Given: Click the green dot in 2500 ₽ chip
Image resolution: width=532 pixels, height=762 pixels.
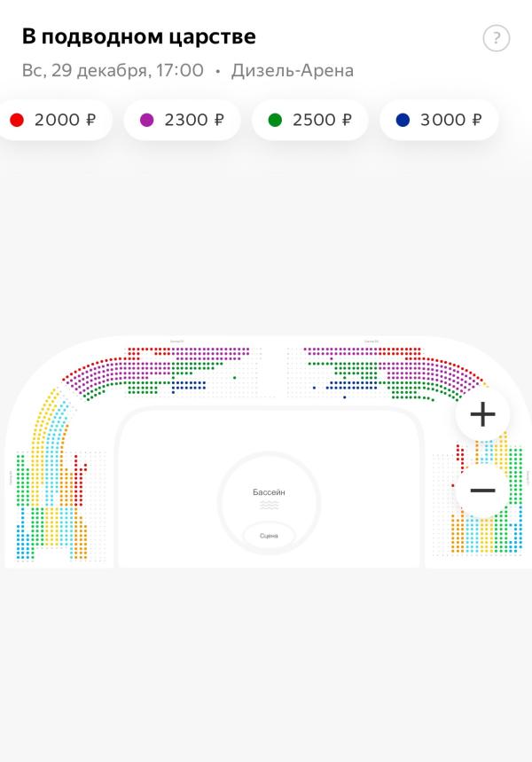Looking at the screenshot, I should [x=275, y=120].
